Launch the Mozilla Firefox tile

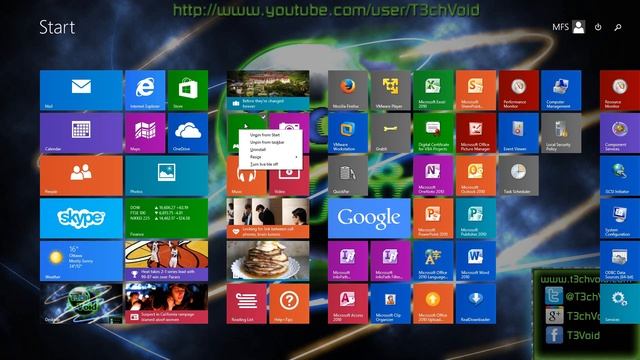pyautogui.click(x=348, y=90)
